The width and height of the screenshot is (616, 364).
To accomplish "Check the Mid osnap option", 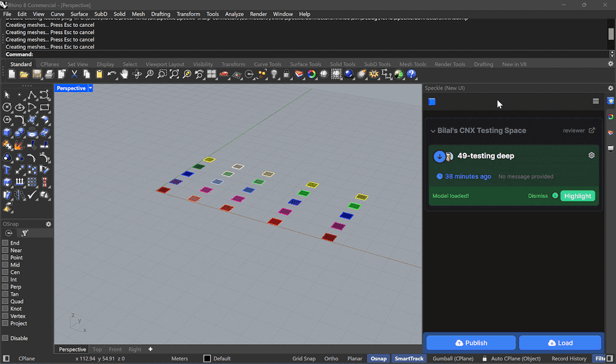I will click(x=5, y=265).
